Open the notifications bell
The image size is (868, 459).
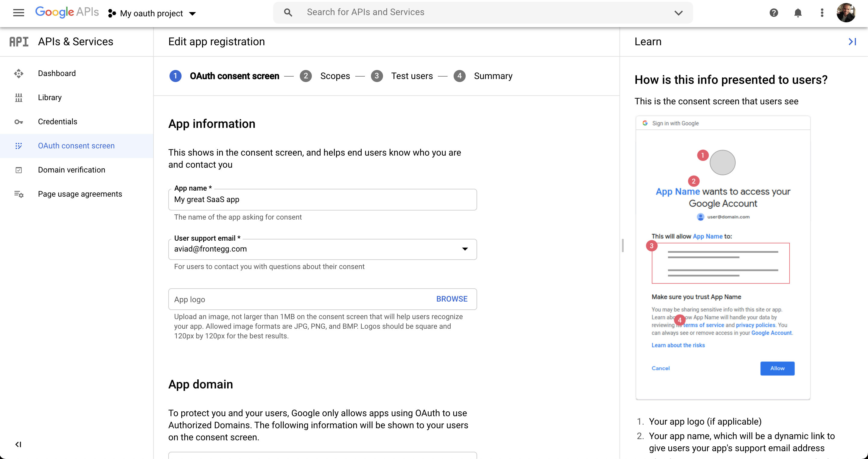[x=797, y=13]
